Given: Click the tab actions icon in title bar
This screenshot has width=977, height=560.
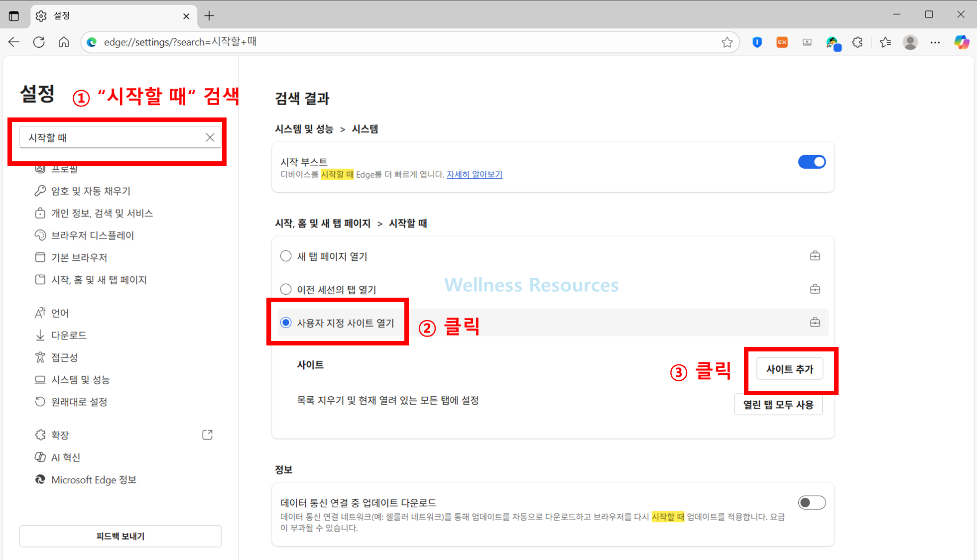Looking at the screenshot, I should (x=14, y=16).
